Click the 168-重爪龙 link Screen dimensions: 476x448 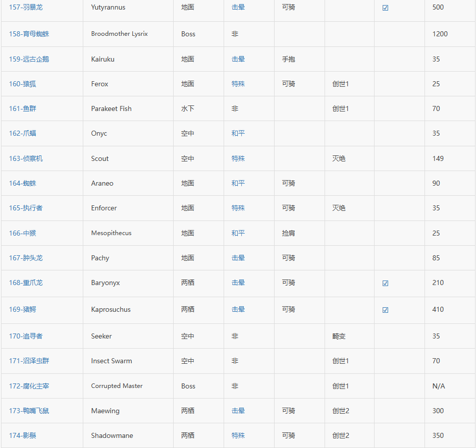pyautogui.click(x=26, y=283)
